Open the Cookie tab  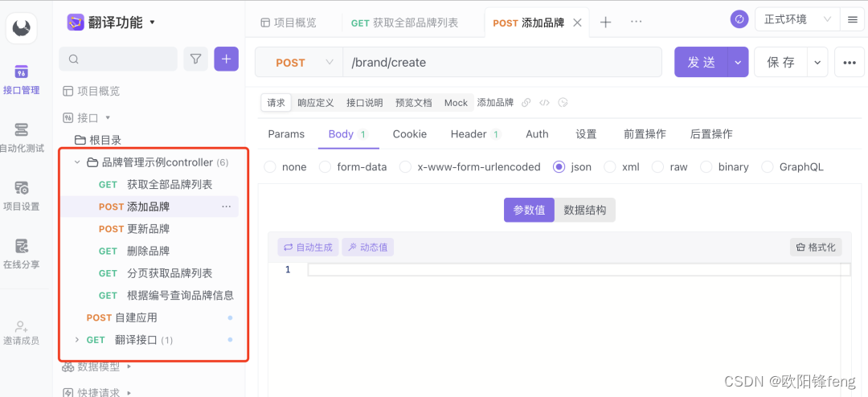pos(410,134)
